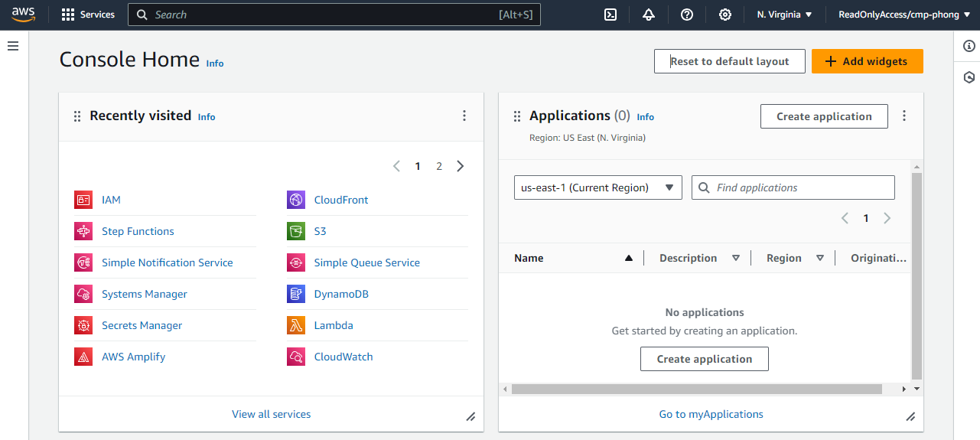Click the help question mark icon
980x440 pixels.
(687, 15)
